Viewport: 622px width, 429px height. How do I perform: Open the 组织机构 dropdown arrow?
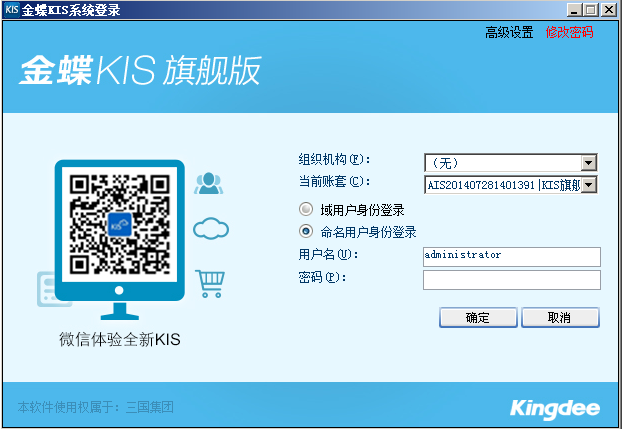(589, 163)
